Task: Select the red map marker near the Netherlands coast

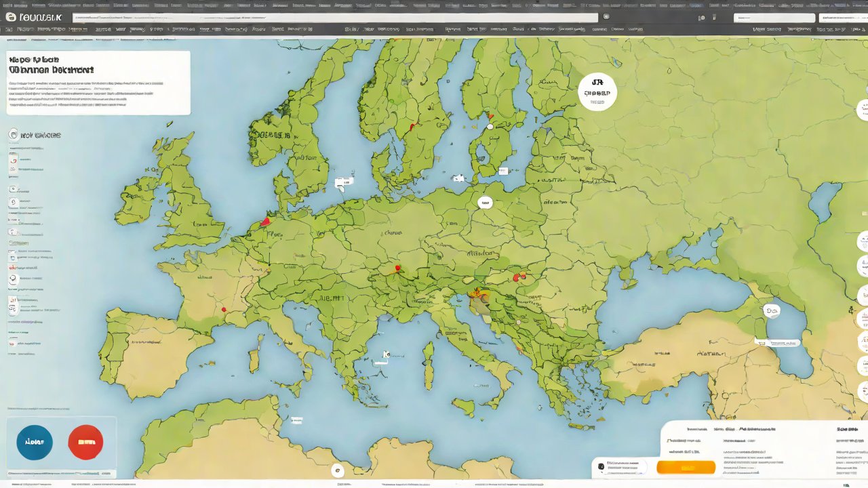Action: click(x=265, y=221)
